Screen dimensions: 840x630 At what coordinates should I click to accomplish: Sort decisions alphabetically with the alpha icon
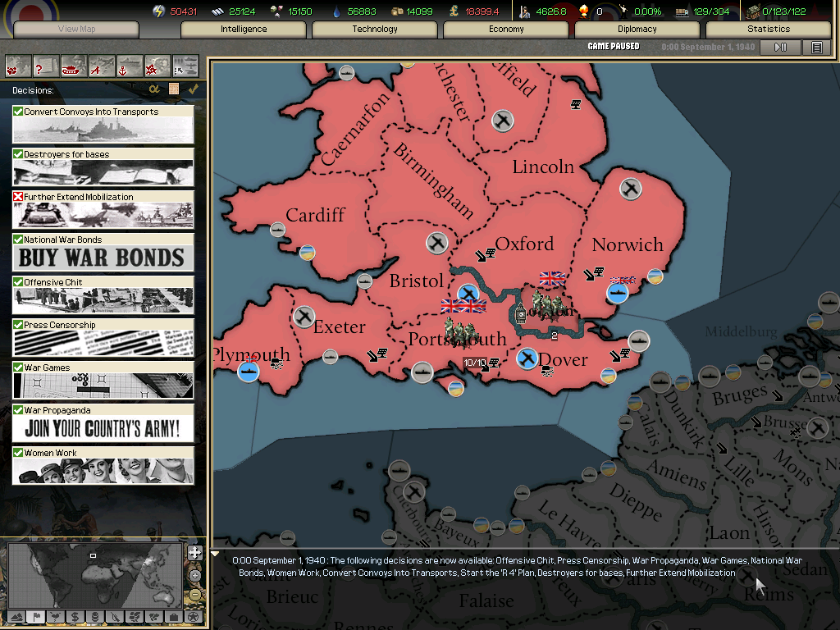point(154,89)
